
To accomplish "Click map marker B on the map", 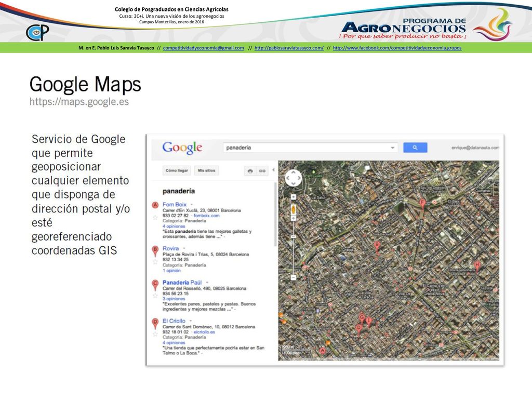I will tap(377, 246).
